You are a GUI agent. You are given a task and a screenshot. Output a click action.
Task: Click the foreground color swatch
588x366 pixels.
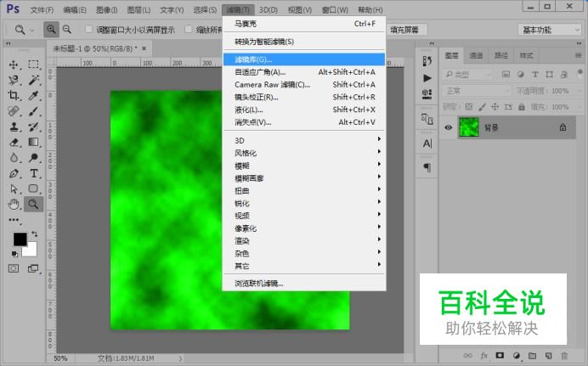click(20, 239)
